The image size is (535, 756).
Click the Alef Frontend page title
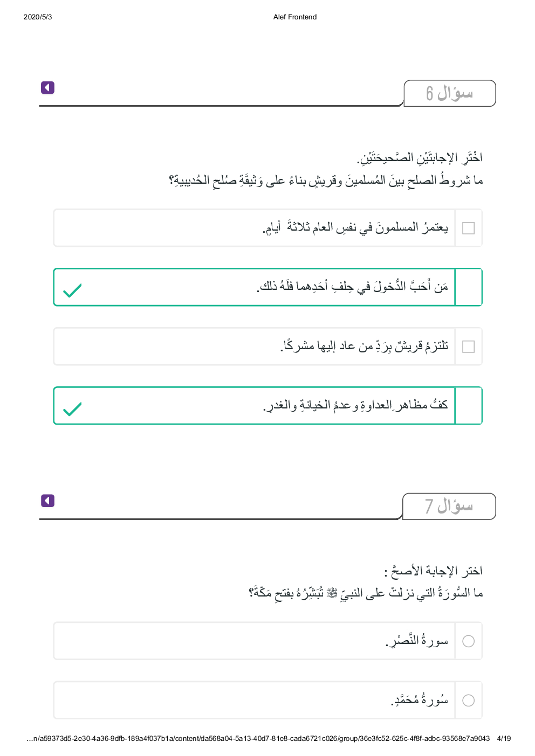295,17
